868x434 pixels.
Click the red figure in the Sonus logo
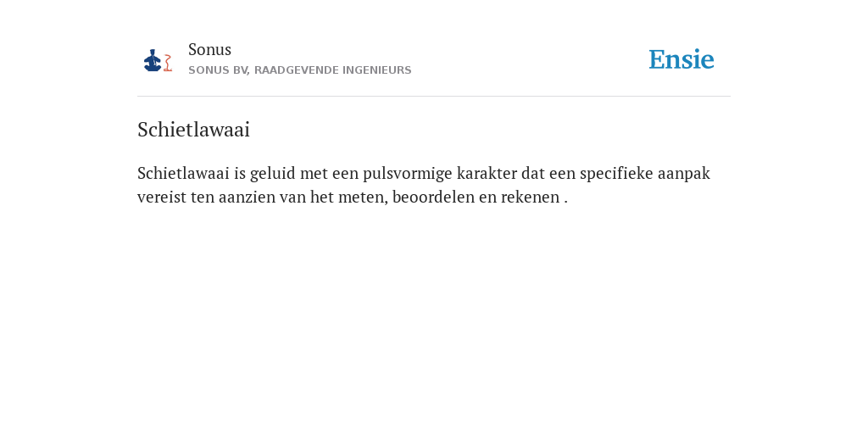click(x=168, y=63)
